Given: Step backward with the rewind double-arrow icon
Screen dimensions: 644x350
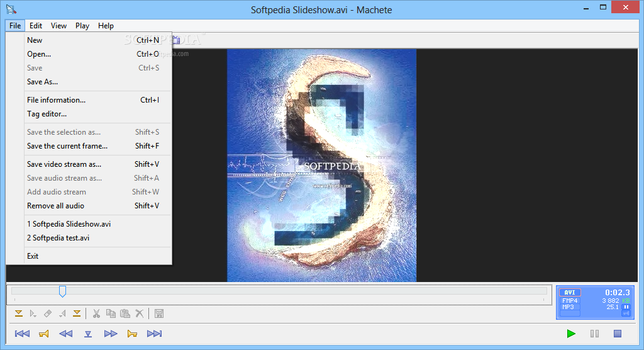Looking at the screenshot, I should pyautogui.click(x=65, y=334).
